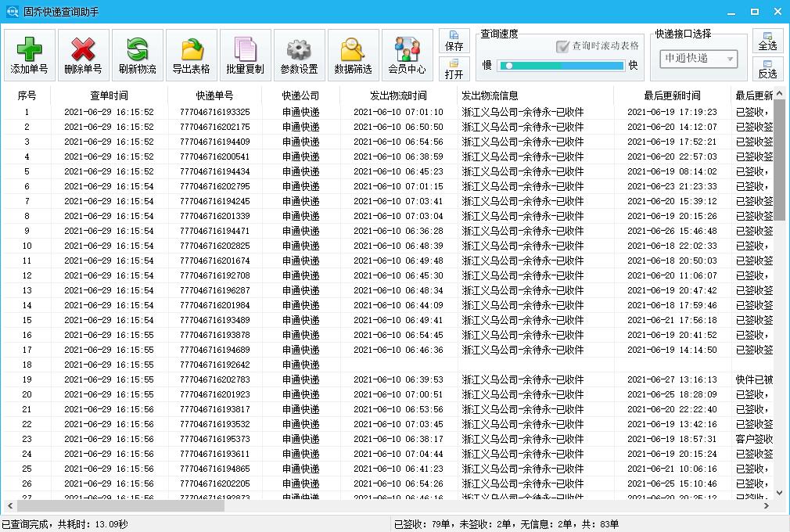The height and width of the screenshot is (532, 790).
Task: Click the 添加单号 add tracking number icon
Action: tap(28, 54)
